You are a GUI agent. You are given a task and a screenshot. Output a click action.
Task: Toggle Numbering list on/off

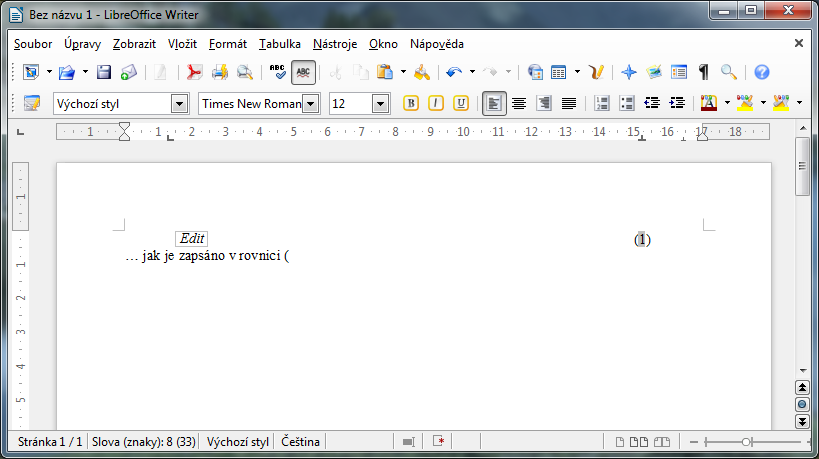tap(602, 103)
